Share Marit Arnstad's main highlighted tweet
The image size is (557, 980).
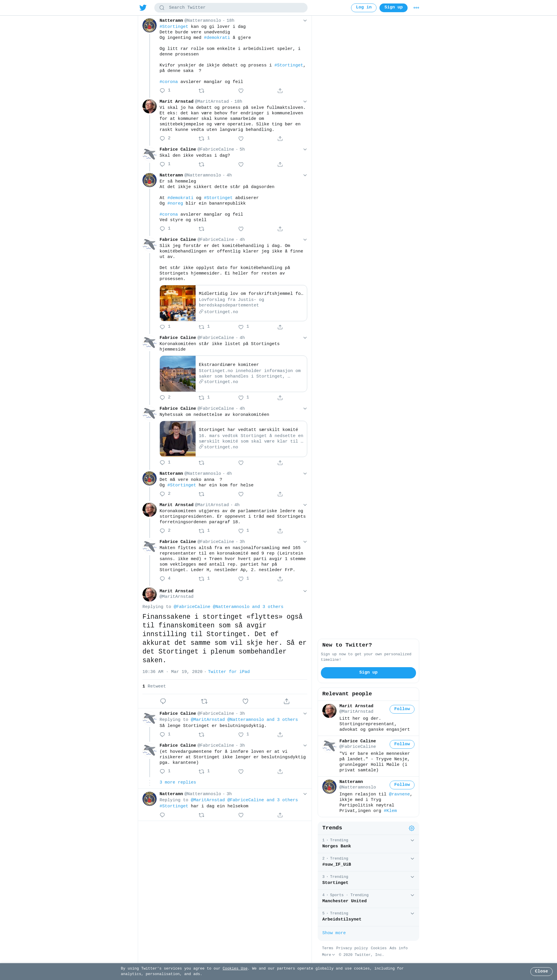[x=287, y=701]
